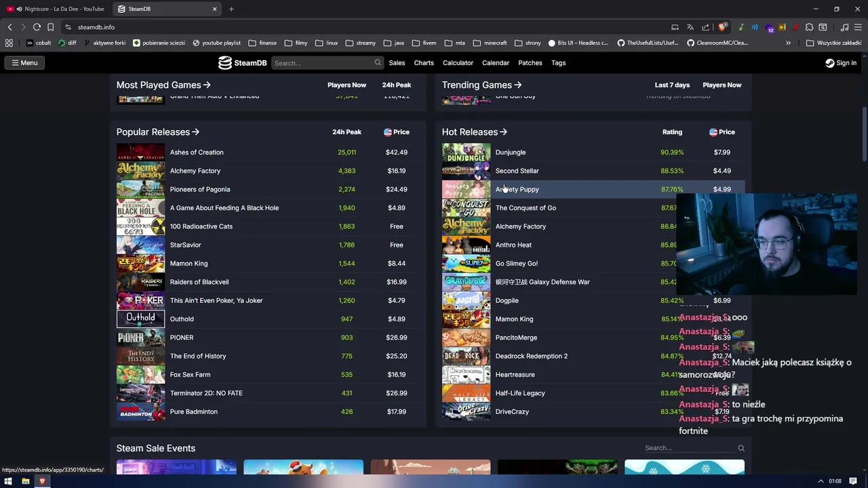
Task: Open the browser extensions puzzle icon
Action: 809,27
